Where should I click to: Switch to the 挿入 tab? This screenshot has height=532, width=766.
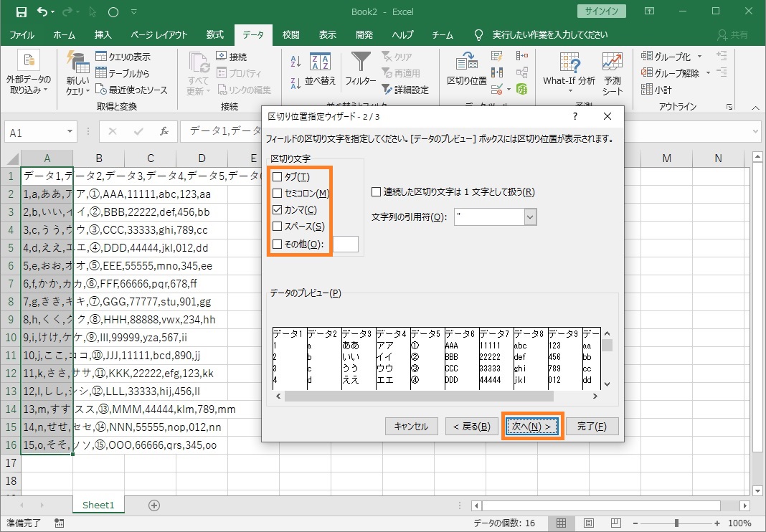(103, 34)
